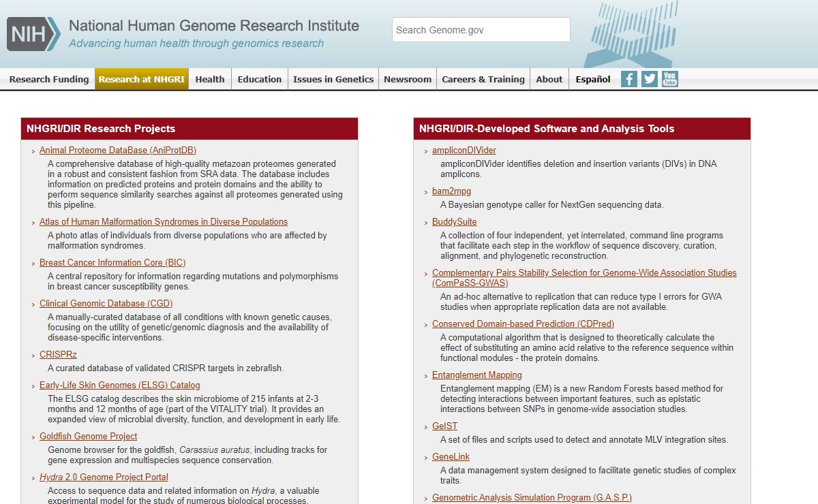The width and height of the screenshot is (818, 504).
Task: Open Hydra 2.0 Genome Project Portal
Action: 104,477
